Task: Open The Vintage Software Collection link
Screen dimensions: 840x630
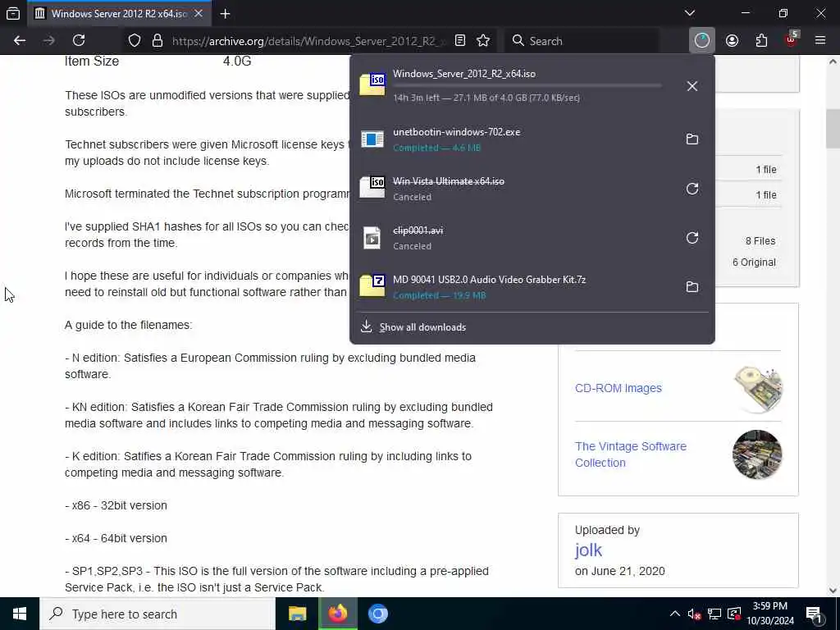Action: [631, 454]
